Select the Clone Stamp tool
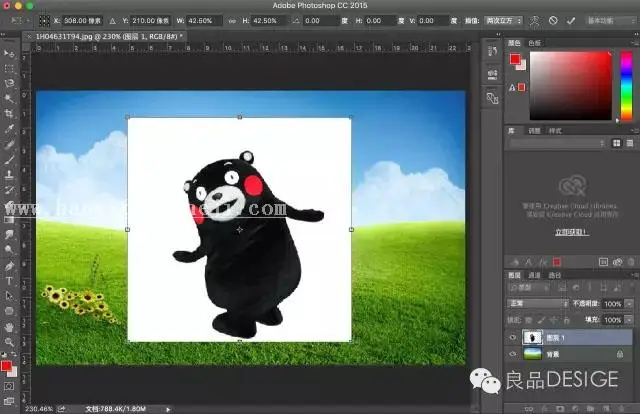The image size is (640, 414). coord(9,174)
